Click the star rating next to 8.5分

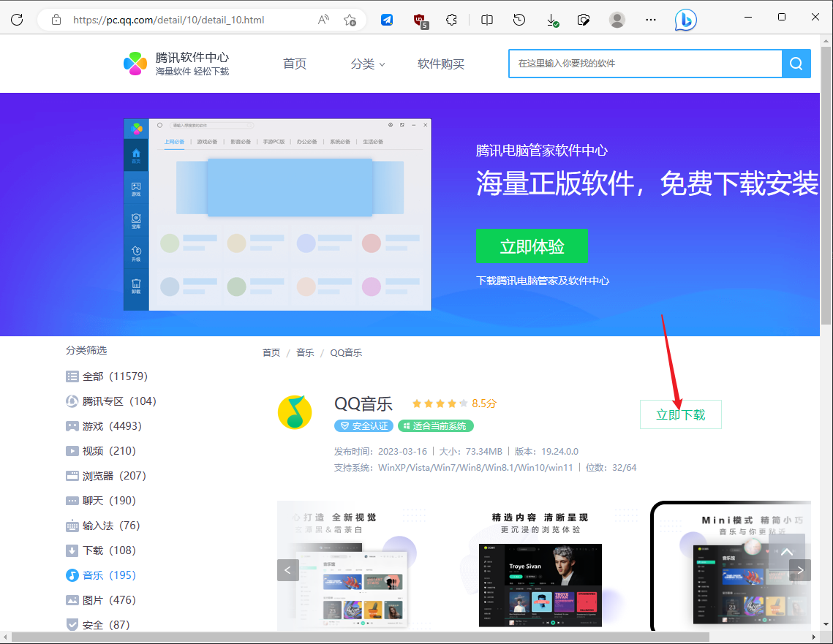click(x=440, y=404)
